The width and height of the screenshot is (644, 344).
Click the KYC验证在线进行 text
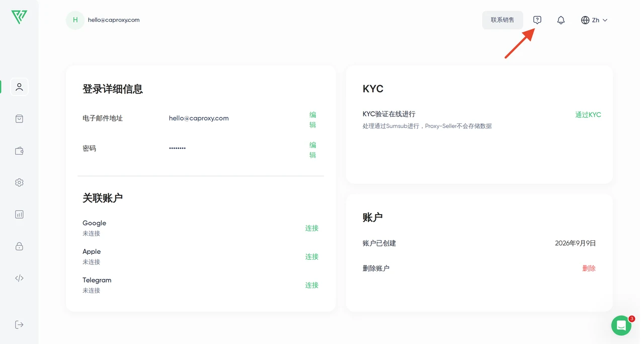point(389,114)
